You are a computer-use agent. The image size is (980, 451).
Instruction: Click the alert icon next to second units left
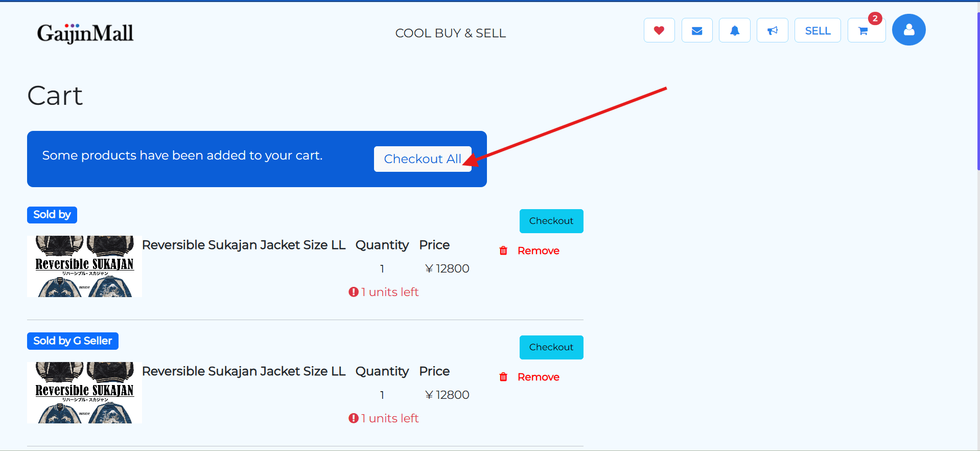pyautogui.click(x=353, y=418)
